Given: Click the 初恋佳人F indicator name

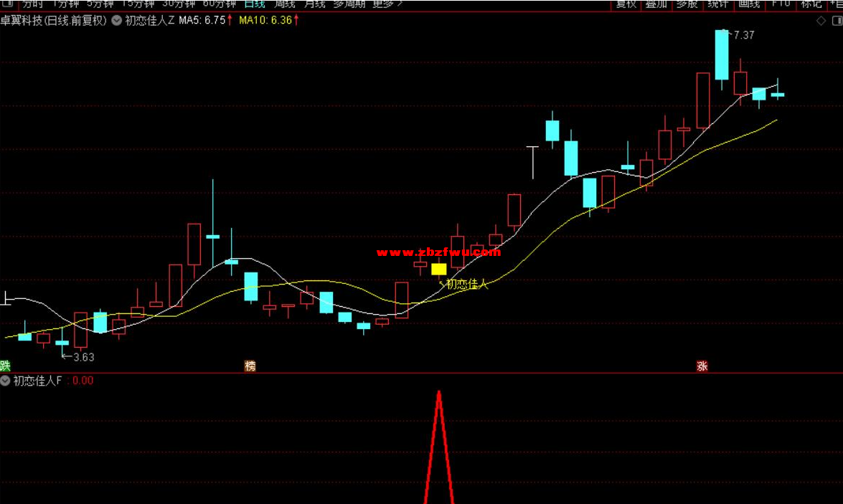Looking at the screenshot, I should [x=37, y=381].
